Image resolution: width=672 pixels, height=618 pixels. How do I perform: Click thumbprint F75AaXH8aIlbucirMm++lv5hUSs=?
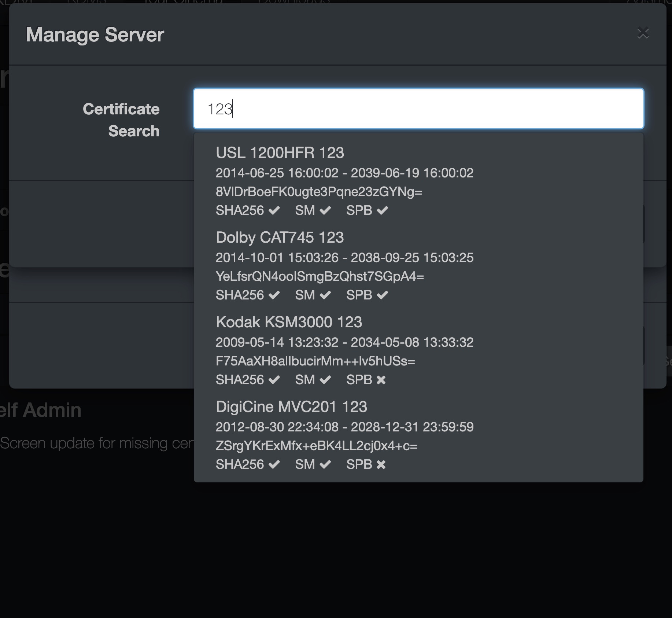pos(315,361)
